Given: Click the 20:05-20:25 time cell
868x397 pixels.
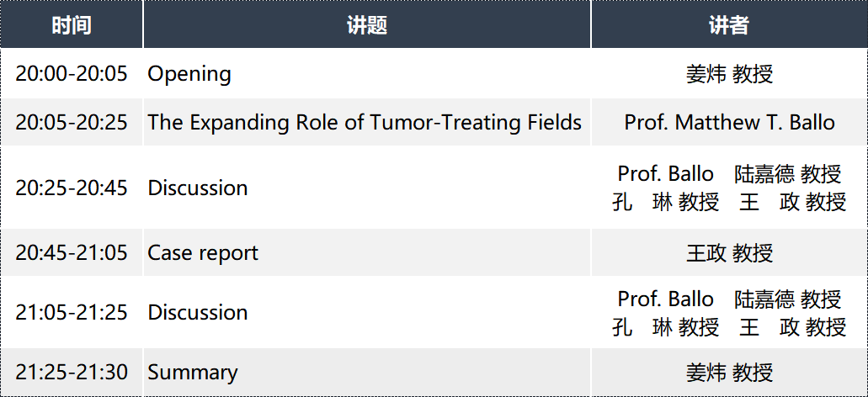Looking at the screenshot, I should (x=72, y=122).
